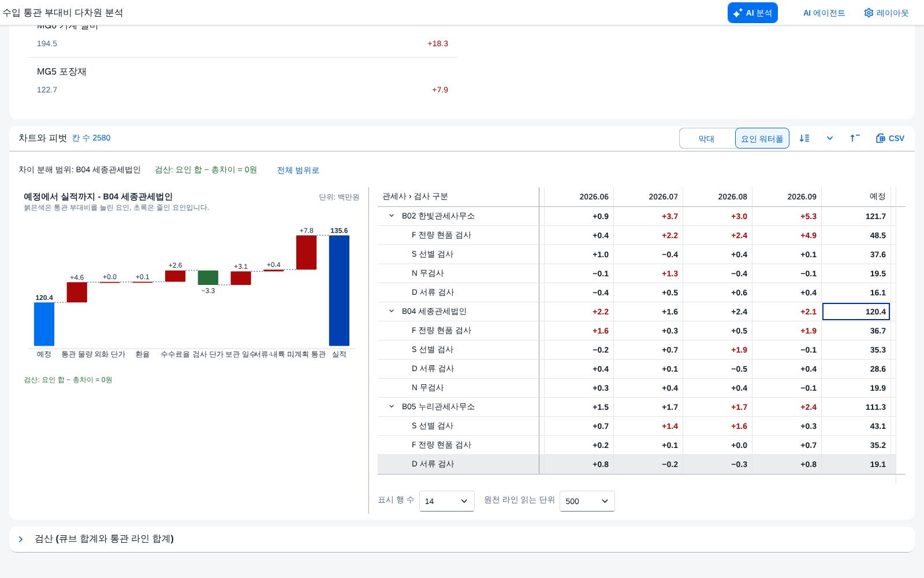Click blue 예정 bar in waterfall chart
This screenshot has height=578, width=924.
(x=44, y=324)
